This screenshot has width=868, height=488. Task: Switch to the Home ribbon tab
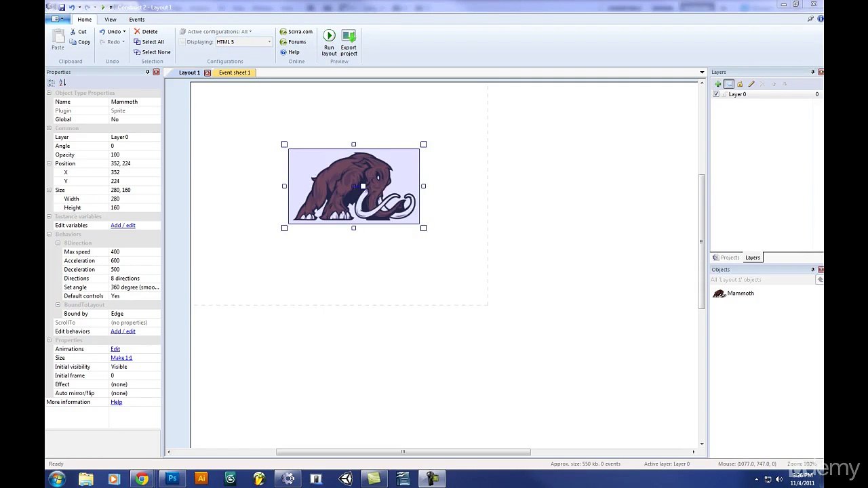click(84, 20)
